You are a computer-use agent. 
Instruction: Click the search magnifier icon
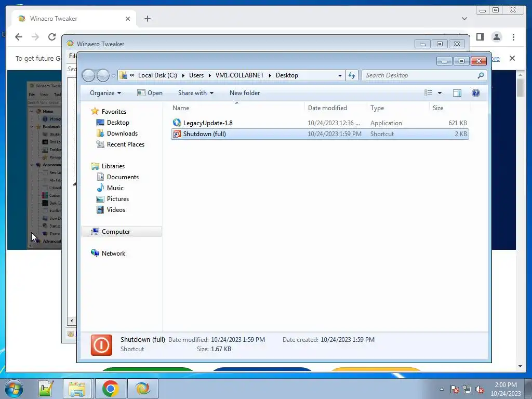pyautogui.click(x=481, y=75)
